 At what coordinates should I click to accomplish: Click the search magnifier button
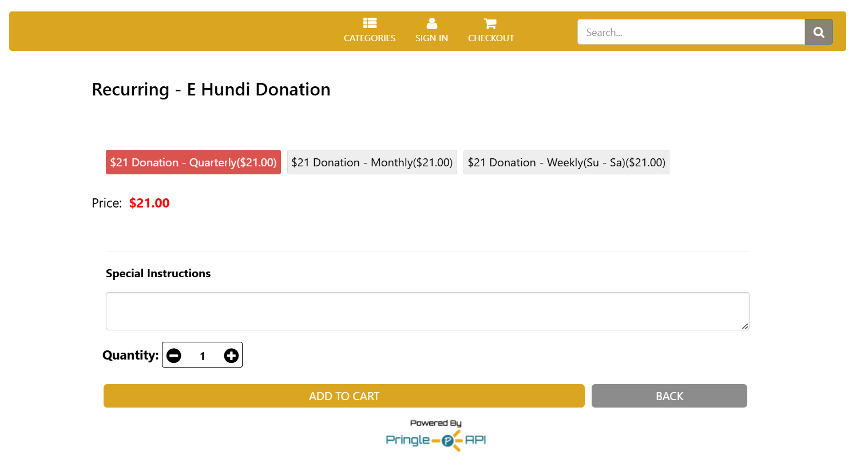(819, 32)
